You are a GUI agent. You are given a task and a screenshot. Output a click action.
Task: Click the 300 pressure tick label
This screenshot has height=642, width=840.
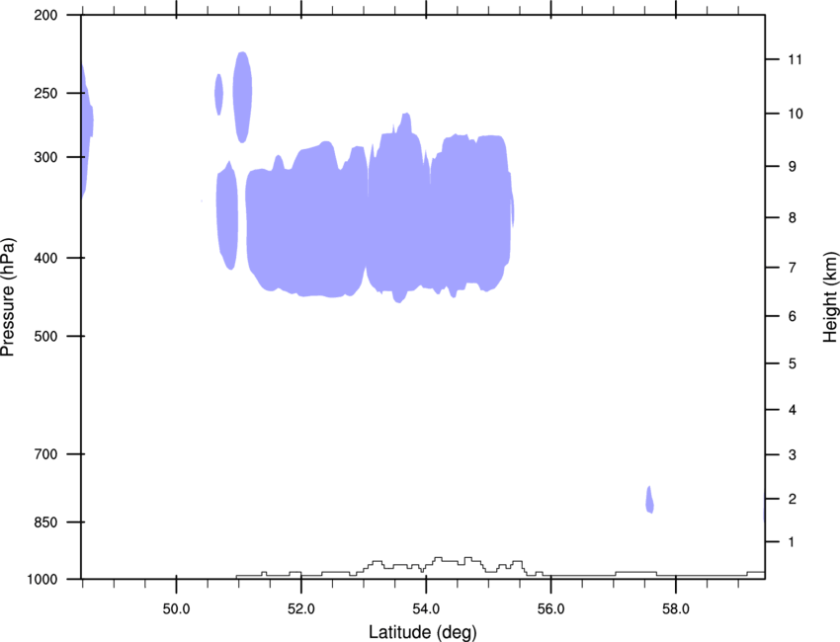click(45, 157)
